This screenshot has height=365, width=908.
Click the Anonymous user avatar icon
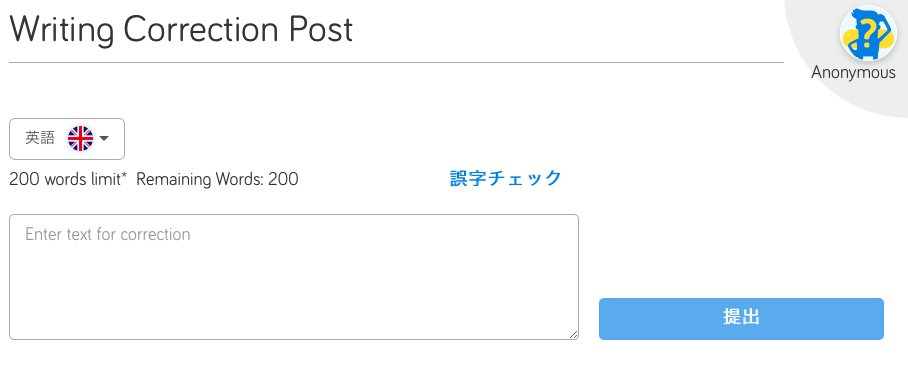point(868,33)
